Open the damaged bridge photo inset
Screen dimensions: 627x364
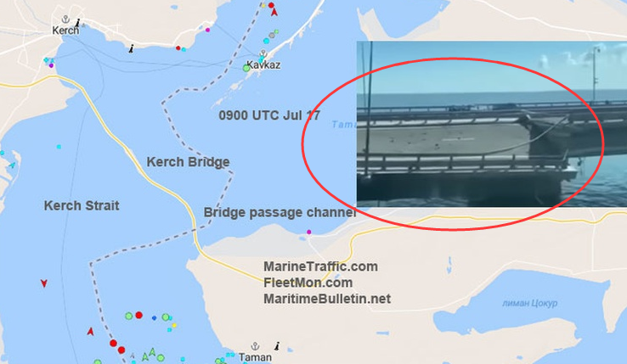click(491, 124)
